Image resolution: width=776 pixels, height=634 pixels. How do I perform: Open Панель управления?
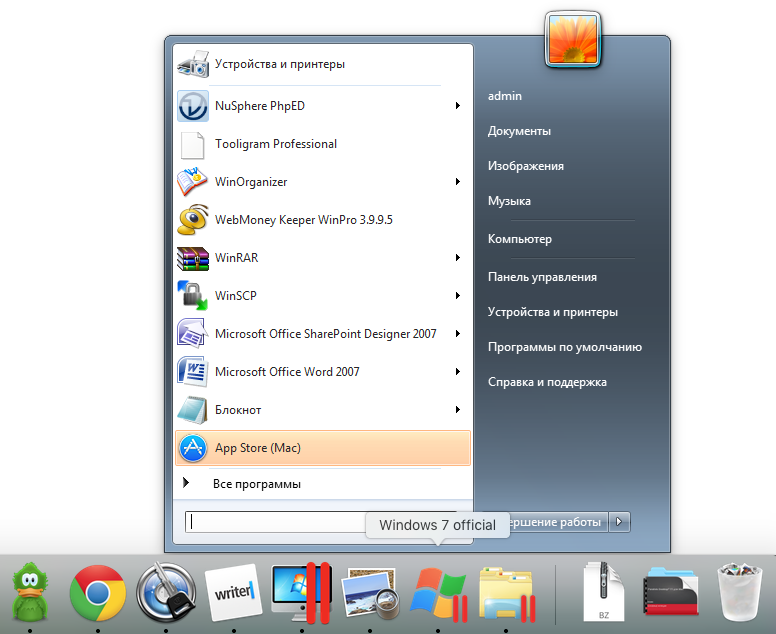click(542, 277)
